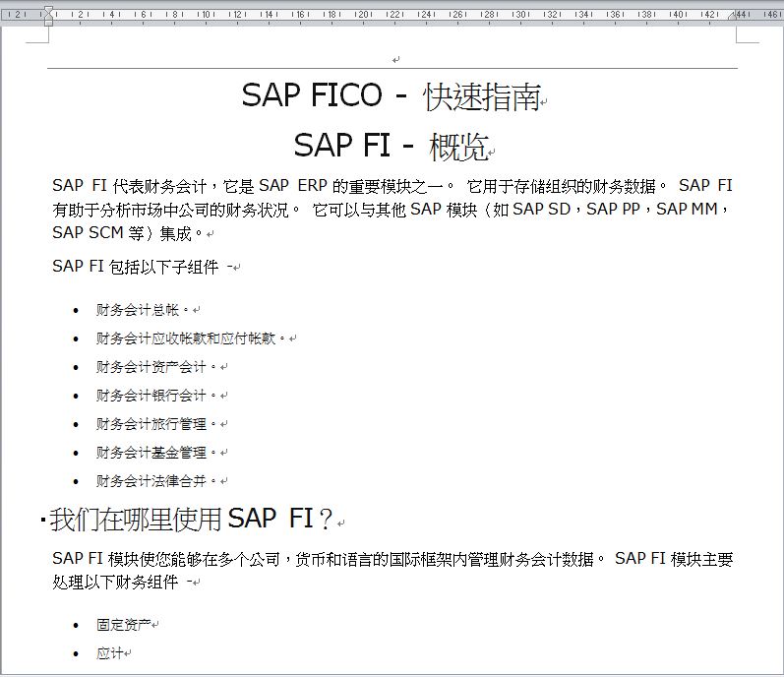Click the line 'SAP FI 包括以下子组件 -'
Image resolution: width=784 pixels, height=677 pixels.
pos(143,267)
